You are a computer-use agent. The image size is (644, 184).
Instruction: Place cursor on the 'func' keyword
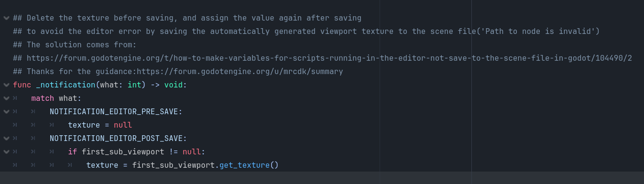22,85
